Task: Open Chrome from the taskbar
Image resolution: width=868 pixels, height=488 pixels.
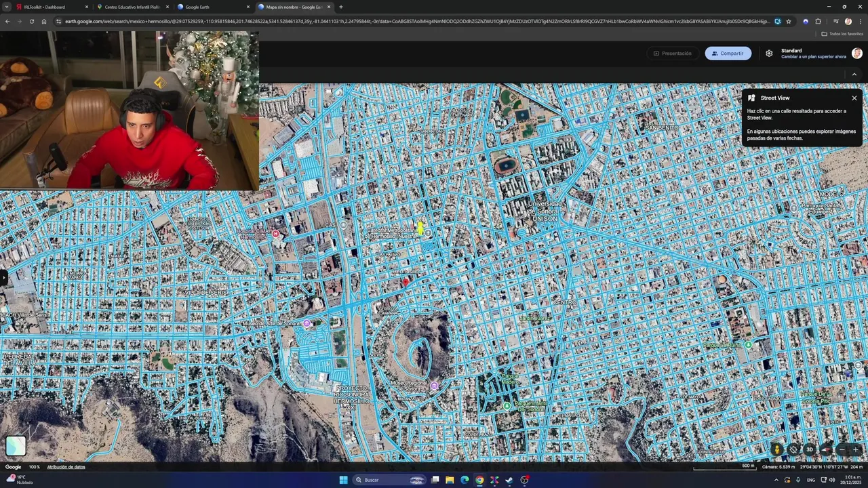Action: point(479,480)
